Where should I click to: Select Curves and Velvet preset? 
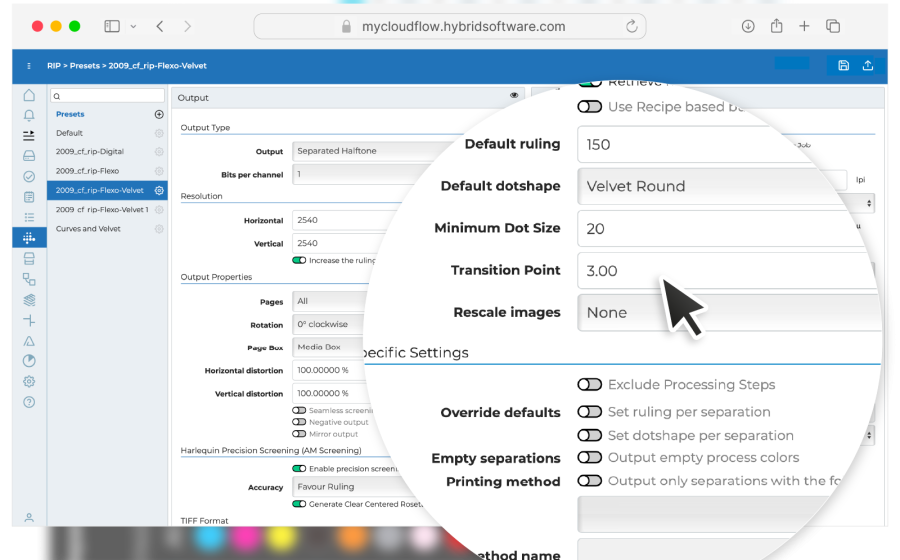click(x=88, y=229)
